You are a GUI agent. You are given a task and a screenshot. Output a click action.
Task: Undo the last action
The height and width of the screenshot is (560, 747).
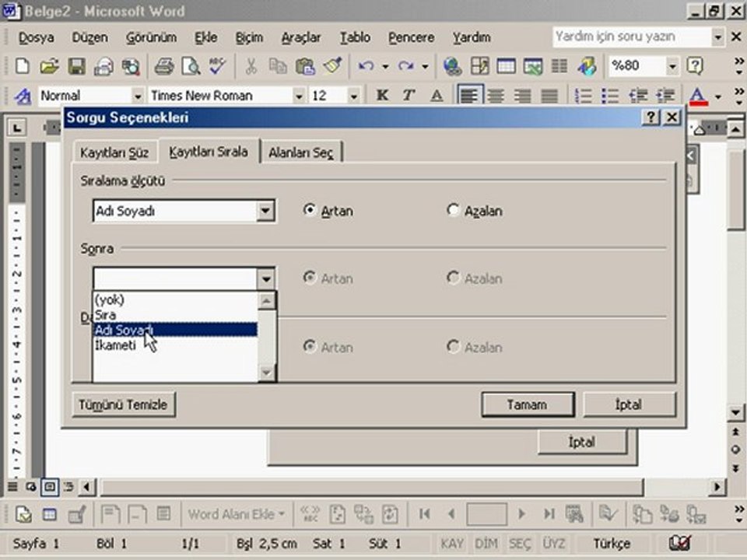[366, 66]
